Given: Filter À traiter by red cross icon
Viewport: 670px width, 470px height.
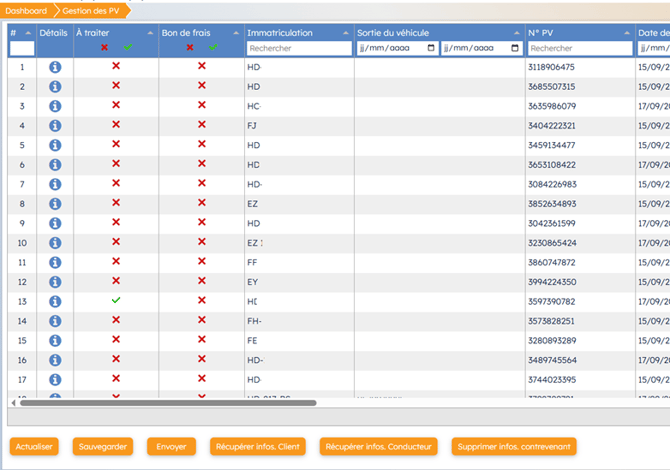Looking at the screenshot, I should (104, 47).
